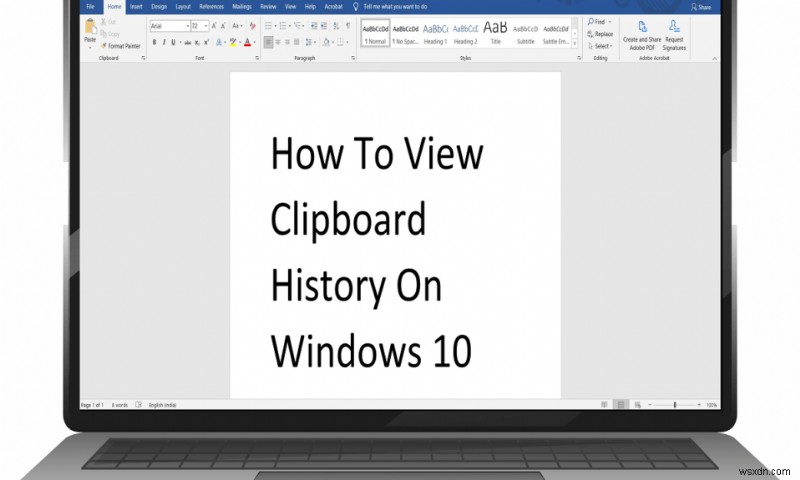Switch to the Review tab
This screenshot has height=480, width=800.
[268, 7]
